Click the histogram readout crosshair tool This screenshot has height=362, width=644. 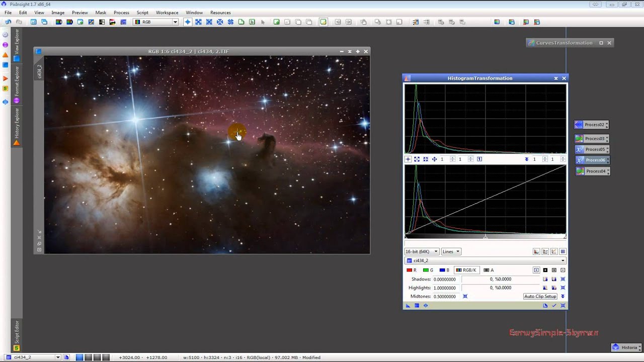[408, 159]
